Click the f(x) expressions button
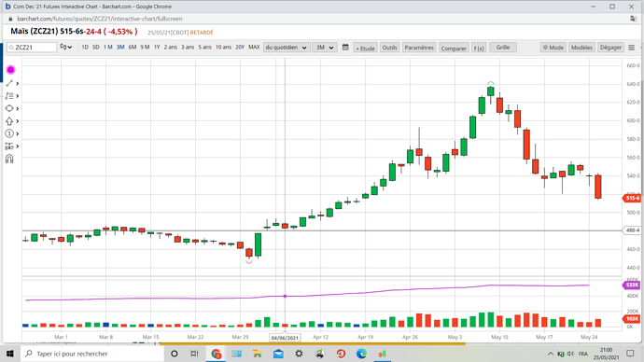The height and width of the screenshot is (362, 644). click(x=479, y=48)
